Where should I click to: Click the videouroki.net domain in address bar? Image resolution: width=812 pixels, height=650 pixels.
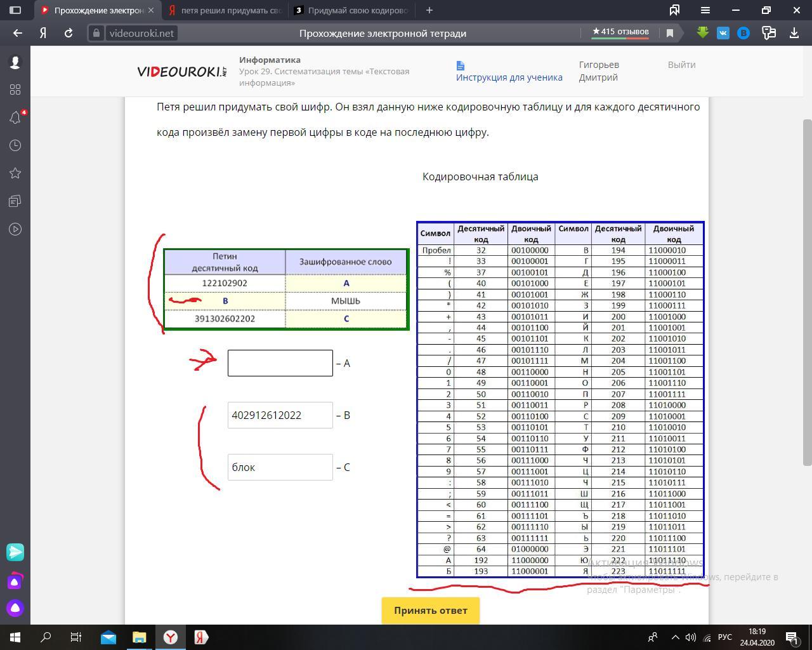(141, 33)
